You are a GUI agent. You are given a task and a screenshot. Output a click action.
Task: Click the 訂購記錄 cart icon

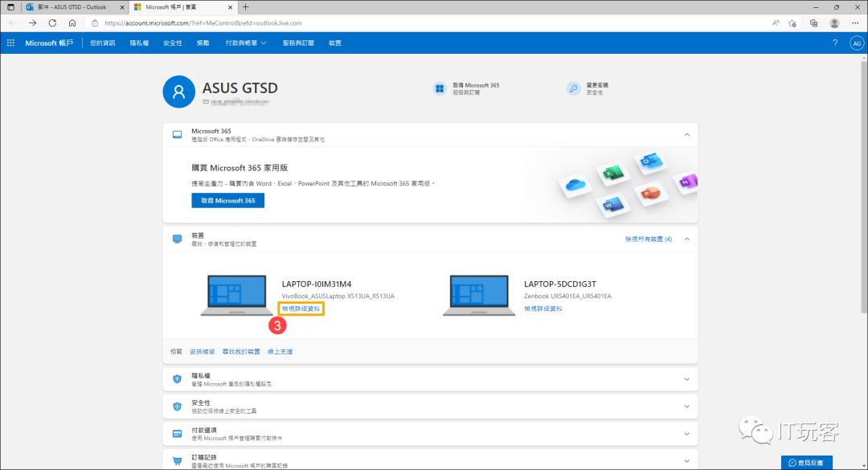click(176, 460)
